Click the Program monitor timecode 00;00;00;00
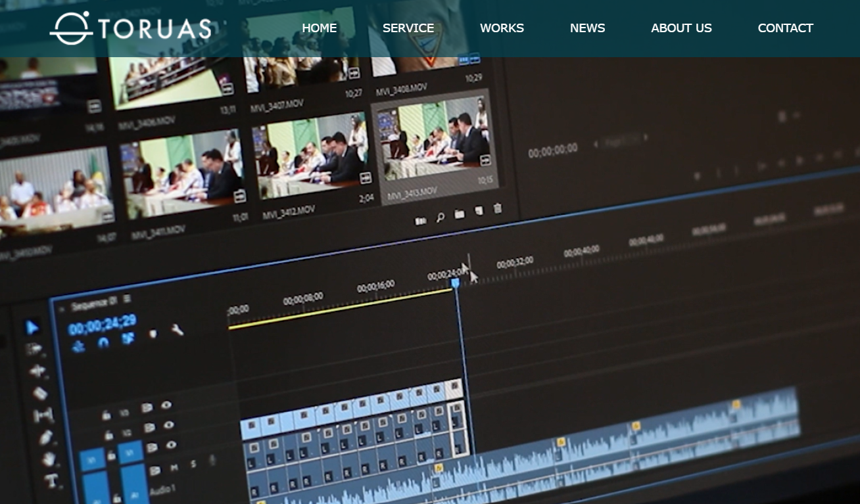Viewport: 860px width, 504px height. coord(553,151)
